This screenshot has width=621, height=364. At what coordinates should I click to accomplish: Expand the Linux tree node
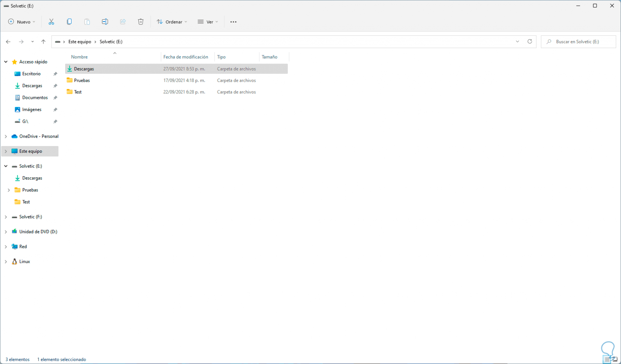(x=6, y=262)
